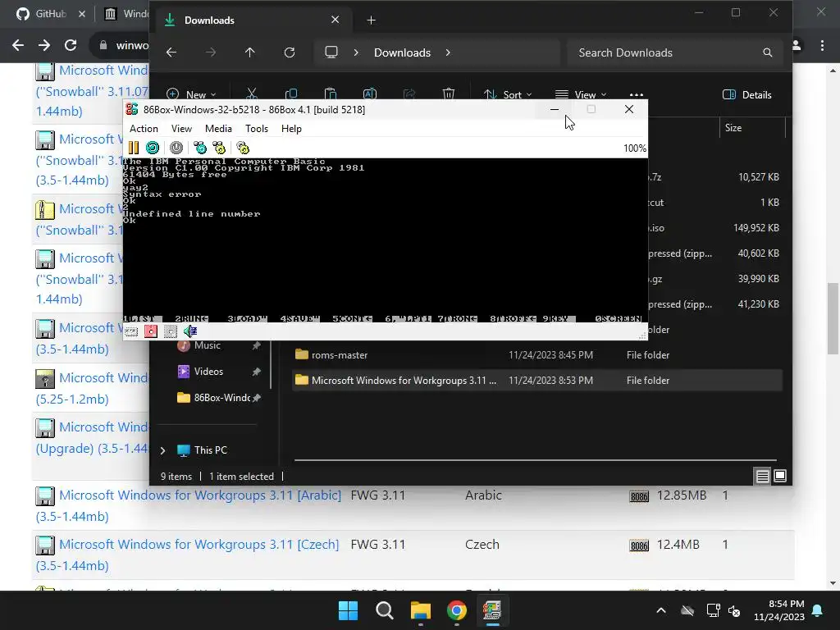Open the See more ellipsis menu in Explorer

coord(636,94)
